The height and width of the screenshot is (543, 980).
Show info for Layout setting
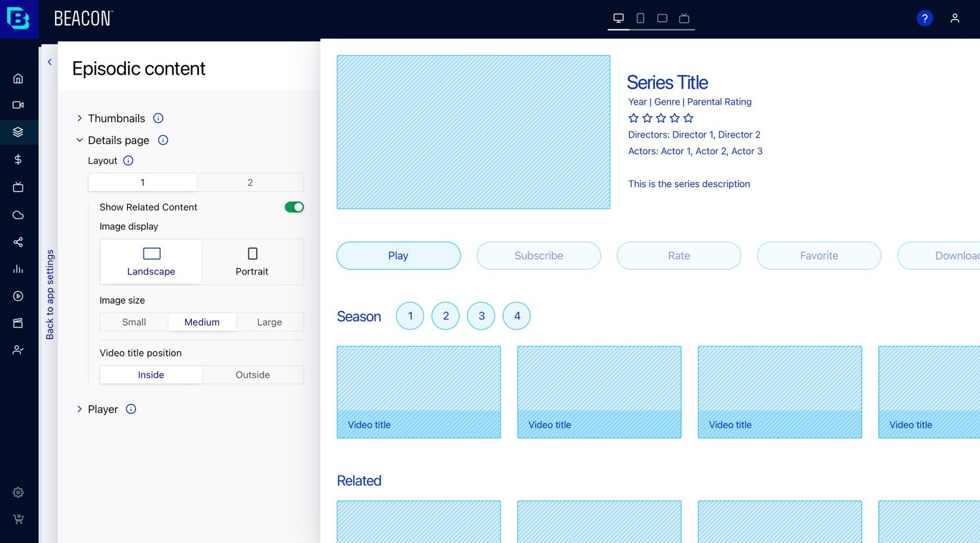pyautogui.click(x=128, y=160)
